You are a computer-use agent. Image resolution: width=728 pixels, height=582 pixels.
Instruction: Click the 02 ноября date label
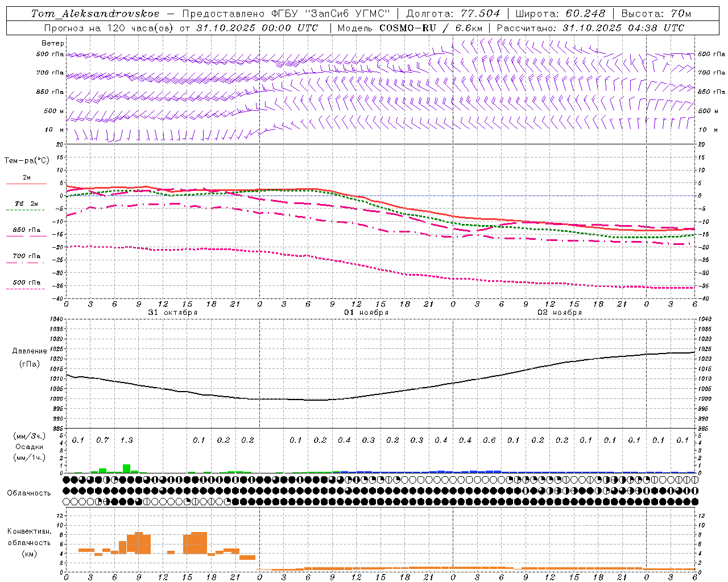[x=560, y=313]
